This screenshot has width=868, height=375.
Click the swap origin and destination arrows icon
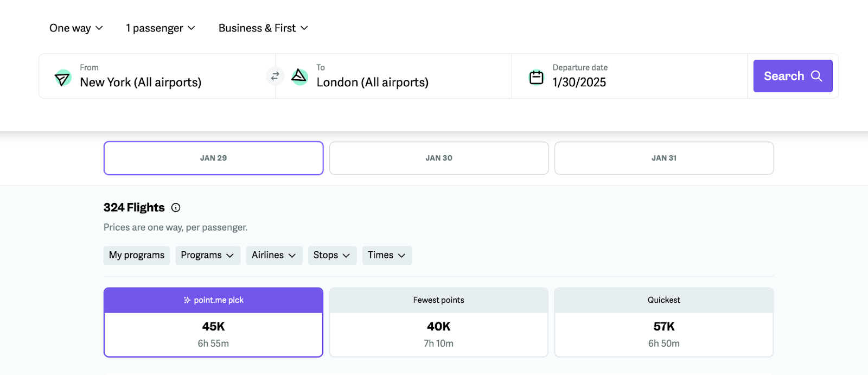coord(275,76)
